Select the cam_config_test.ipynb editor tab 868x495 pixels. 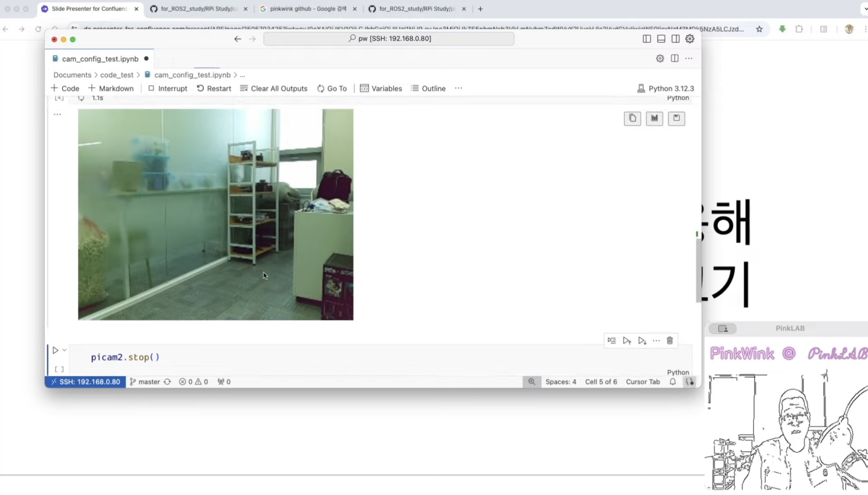[x=100, y=59]
